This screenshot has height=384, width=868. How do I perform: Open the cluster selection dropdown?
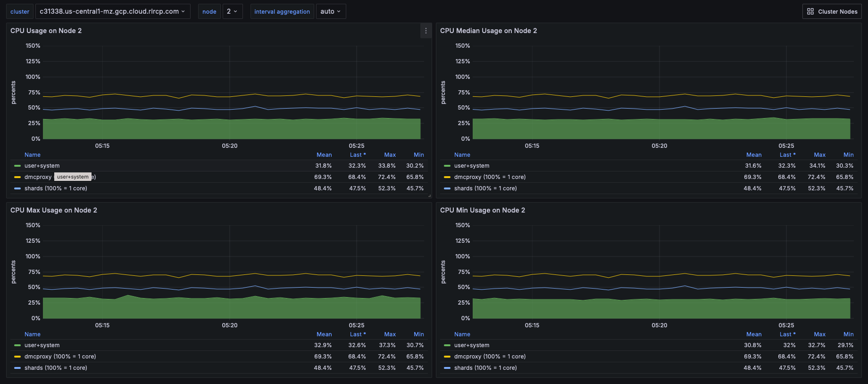click(112, 11)
